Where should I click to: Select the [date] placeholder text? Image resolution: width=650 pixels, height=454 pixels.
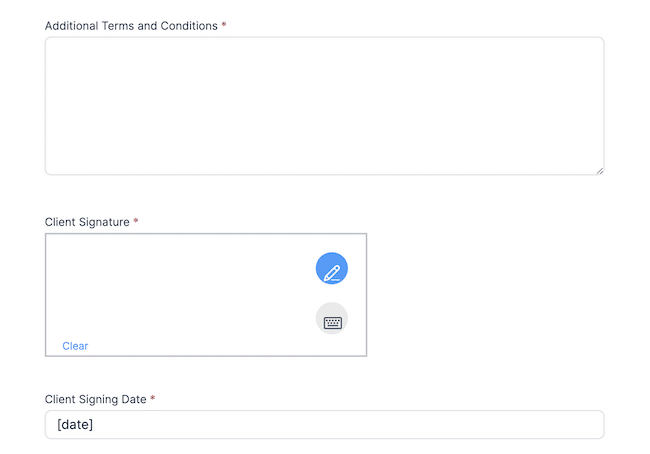pyautogui.click(x=75, y=425)
